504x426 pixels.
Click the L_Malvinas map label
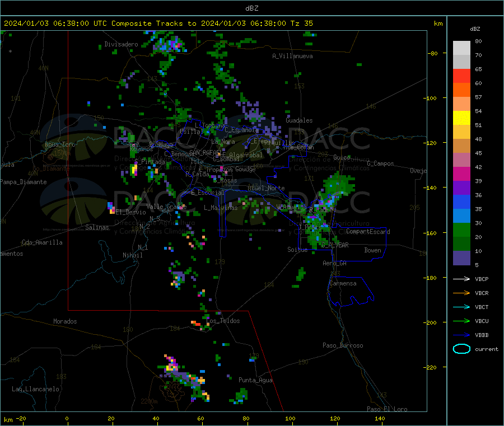point(221,208)
